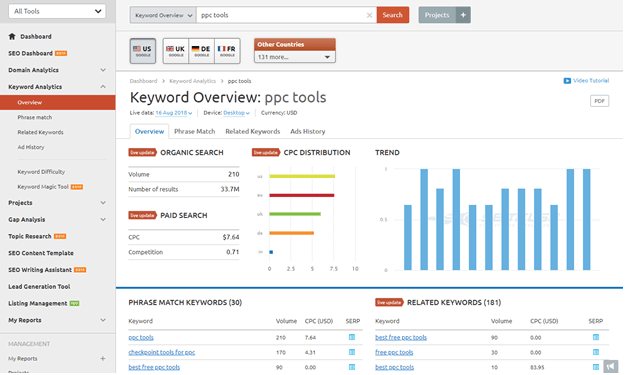This screenshot has width=628, height=375.
Task: Switch to Overview tab
Action: point(149,131)
